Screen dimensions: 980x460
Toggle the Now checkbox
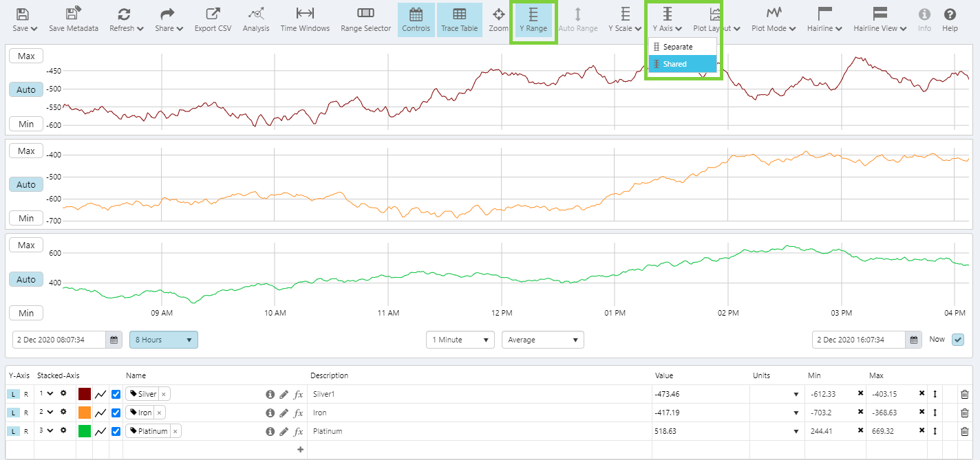click(957, 340)
